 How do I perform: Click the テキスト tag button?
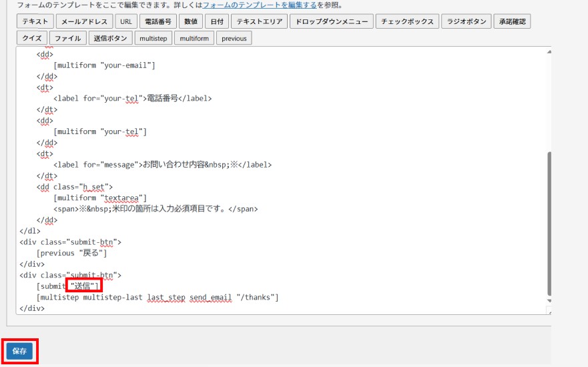(35, 21)
